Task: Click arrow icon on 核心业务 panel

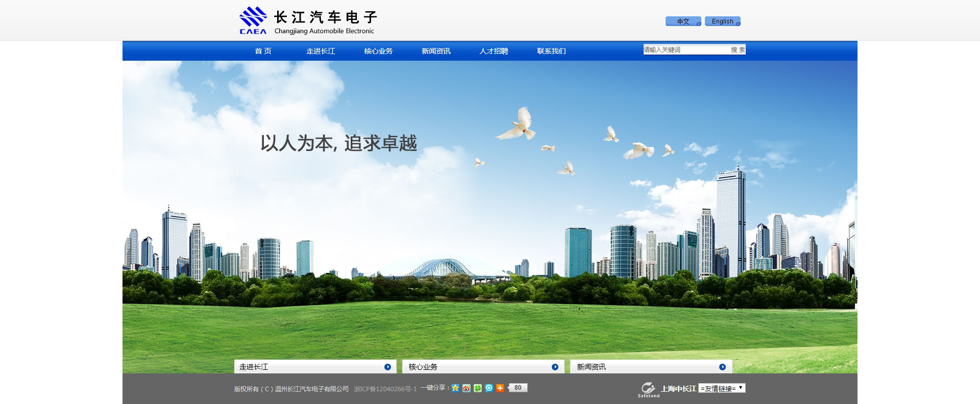Action: 555,367
